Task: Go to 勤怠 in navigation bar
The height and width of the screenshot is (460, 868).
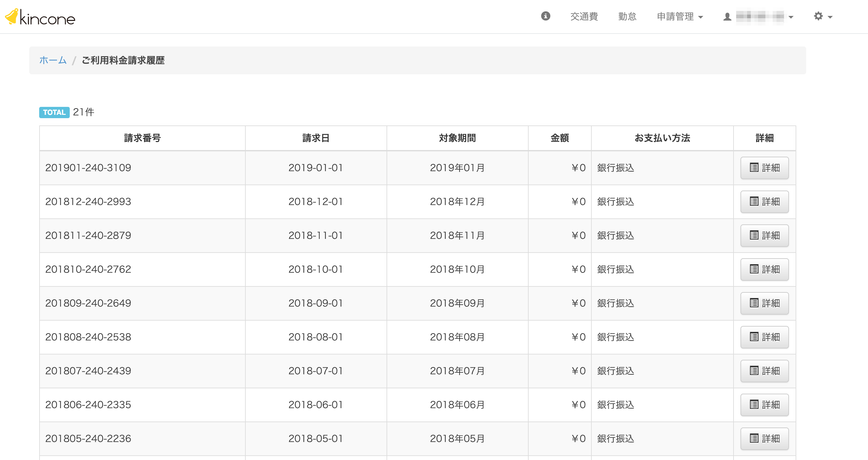Action: click(x=627, y=17)
